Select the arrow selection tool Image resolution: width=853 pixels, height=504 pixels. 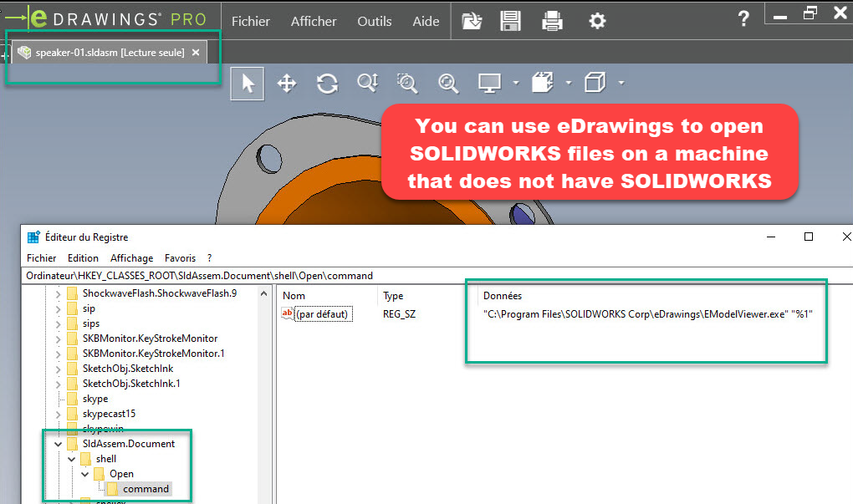click(x=248, y=83)
